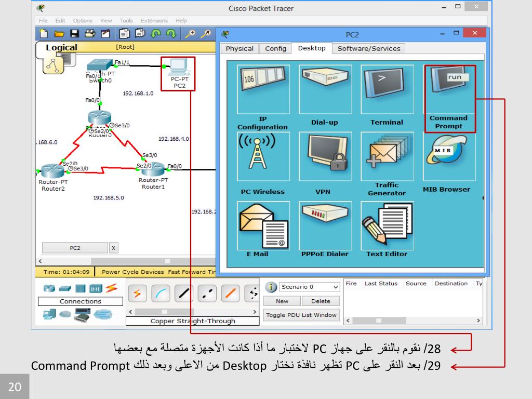Select Routers device category icon
The height and width of the screenshot is (399, 532).
tap(49, 288)
